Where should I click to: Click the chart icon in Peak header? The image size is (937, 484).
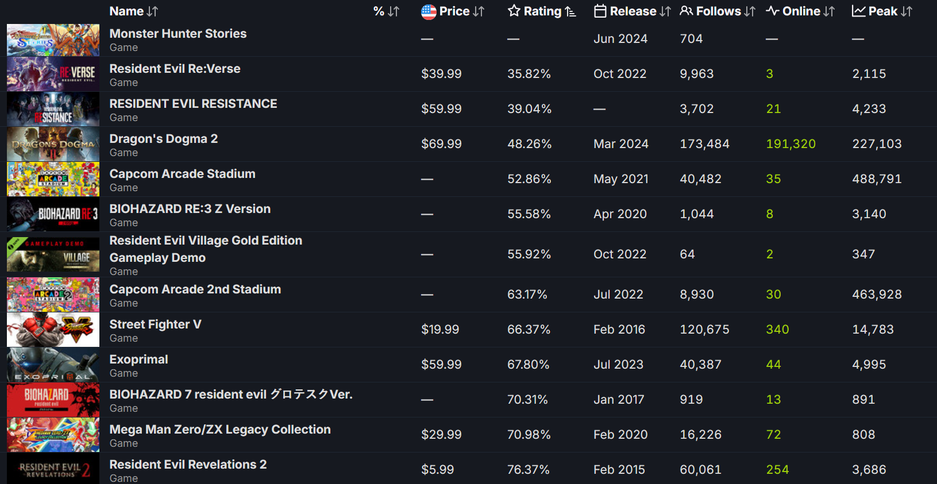pos(859,12)
